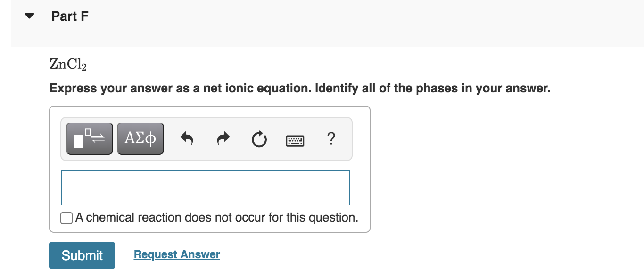Open the keyboard shortcuts icon
Screen dimensions: 644x279
click(295, 140)
